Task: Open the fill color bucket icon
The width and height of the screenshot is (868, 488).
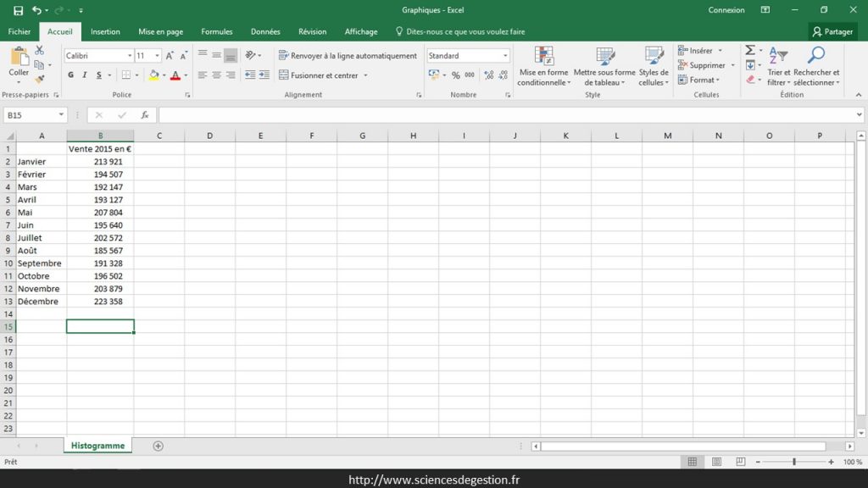Action: pyautogui.click(x=155, y=75)
